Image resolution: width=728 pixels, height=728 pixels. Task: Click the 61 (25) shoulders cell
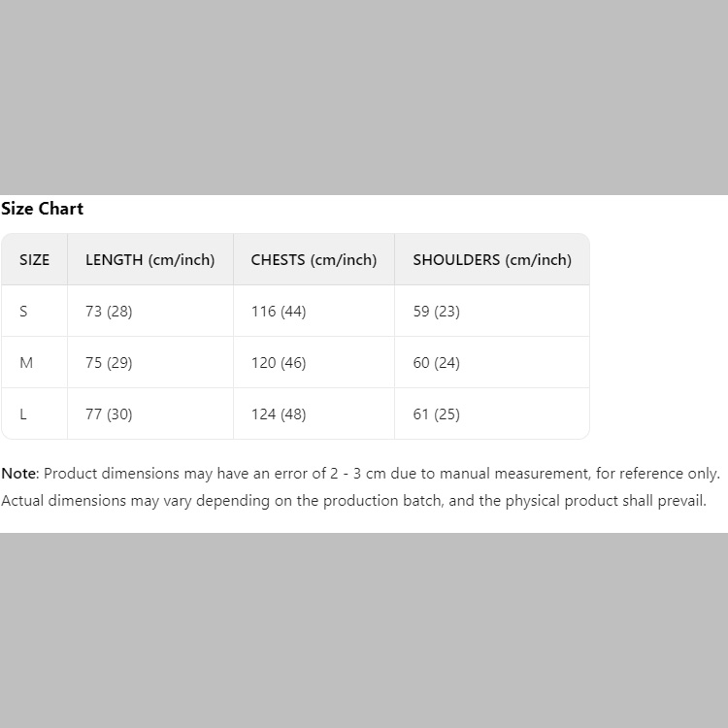click(x=437, y=414)
